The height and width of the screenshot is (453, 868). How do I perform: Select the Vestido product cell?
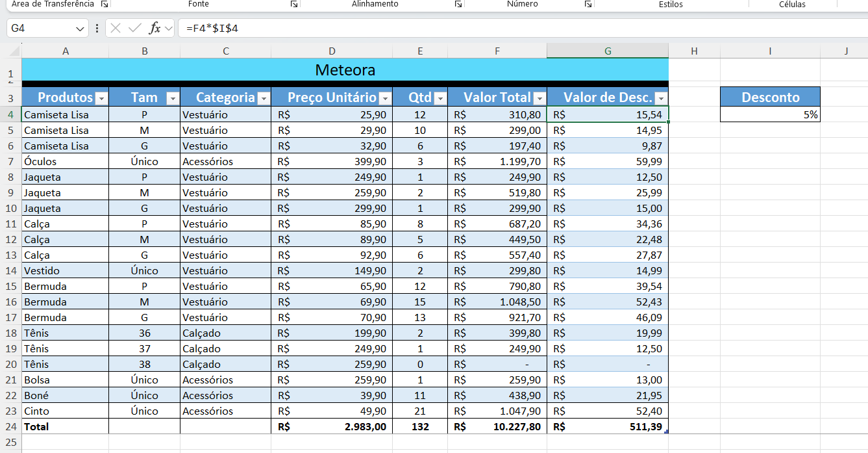coord(65,270)
